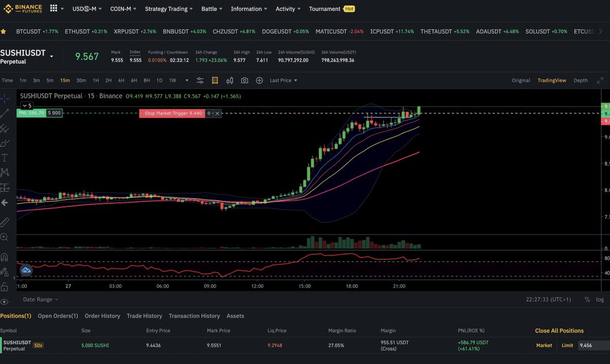Click the back arrow in drawing toolbar
This screenshot has width=610, height=364.
5,203
